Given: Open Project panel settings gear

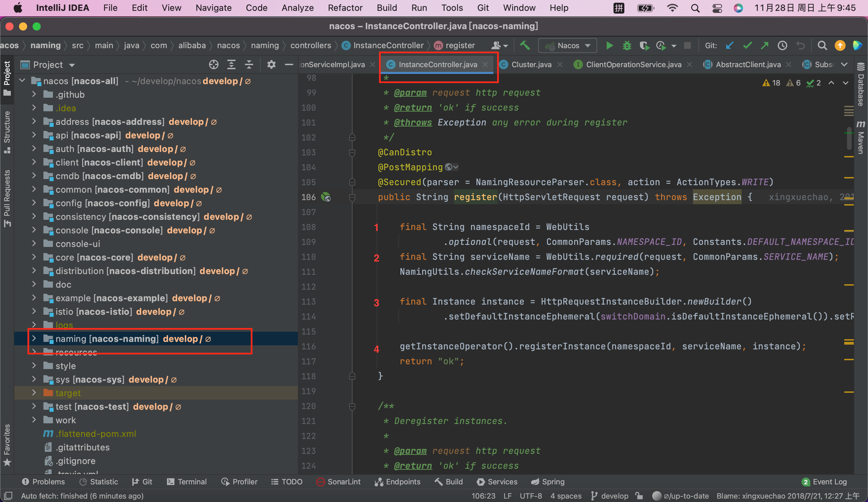Looking at the screenshot, I should click(271, 64).
